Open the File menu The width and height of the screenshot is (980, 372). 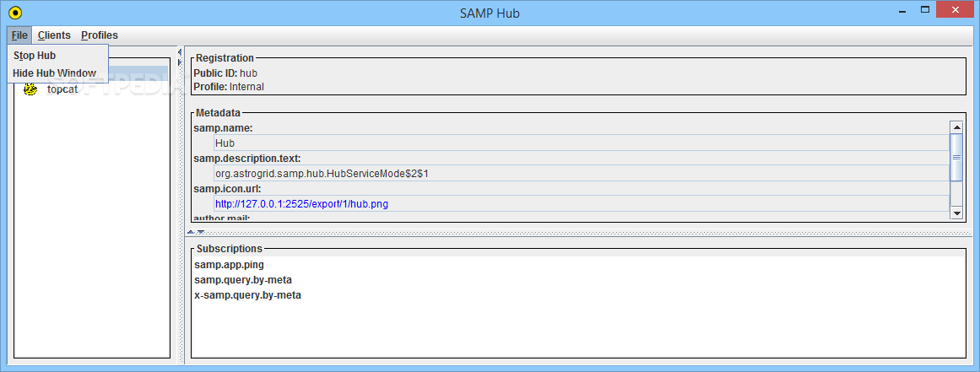pos(19,35)
